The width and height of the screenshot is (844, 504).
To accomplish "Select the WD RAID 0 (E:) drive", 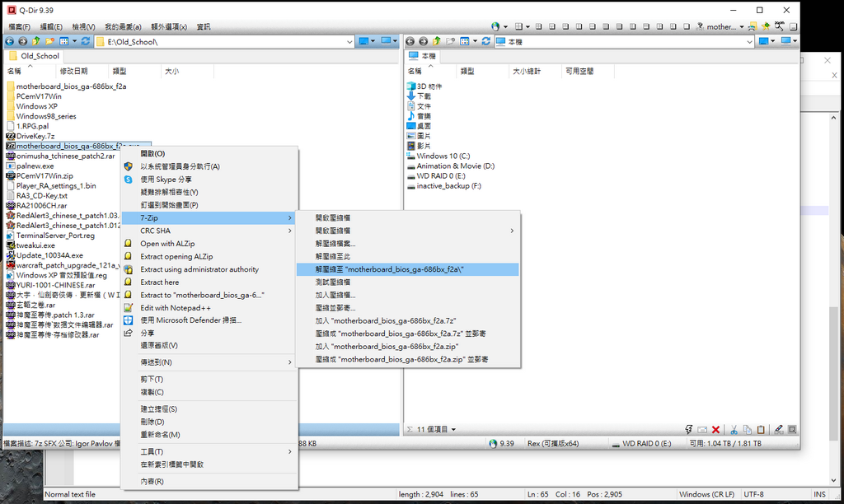I will [x=436, y=176].
